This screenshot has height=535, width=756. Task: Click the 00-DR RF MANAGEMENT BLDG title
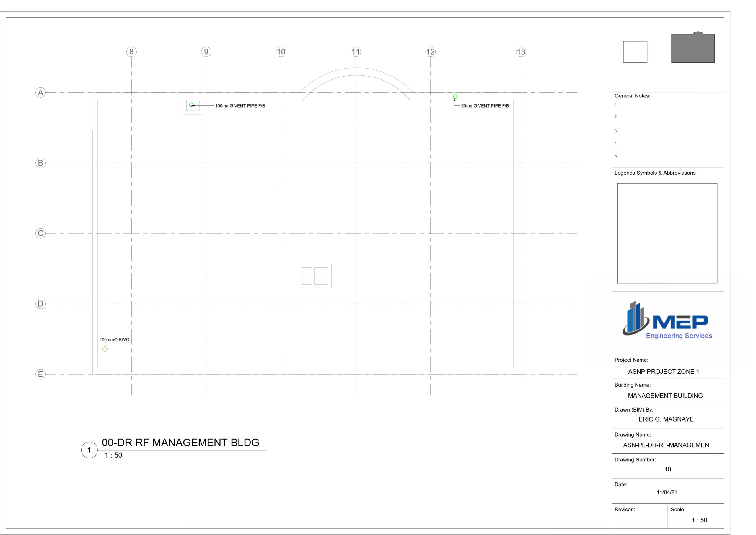(180, 443)
